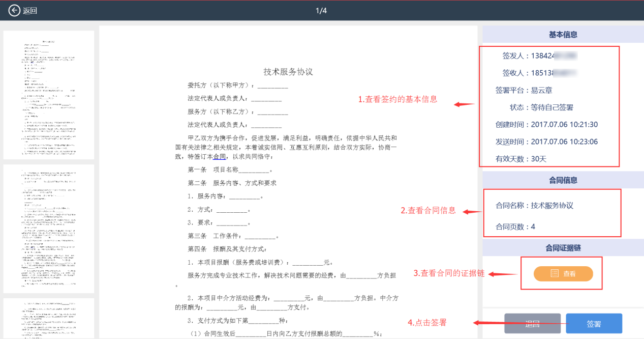This screenshot has height=339, width=644.
Task: Click the 1/4 page indicator
Action: pyautogui.click(x=321, y=11)
